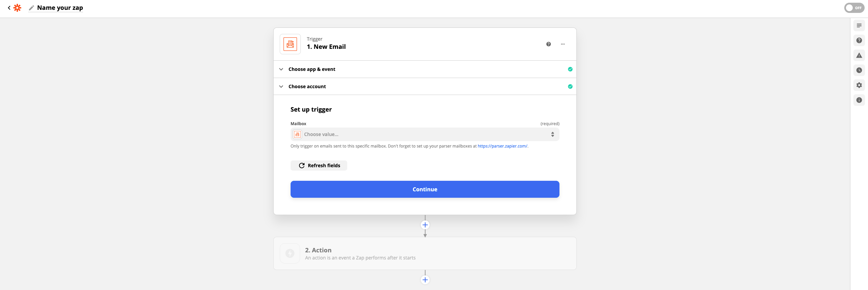Click the pencil edit icon
The height and width of the screenshot is (290, 868).
click(32, 8)
